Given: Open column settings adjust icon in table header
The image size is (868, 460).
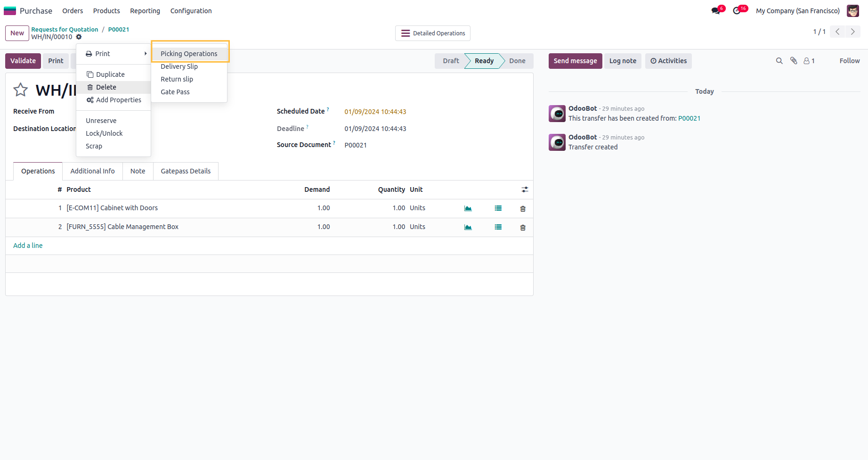Looking at the screenshot, I should (525, 189).
